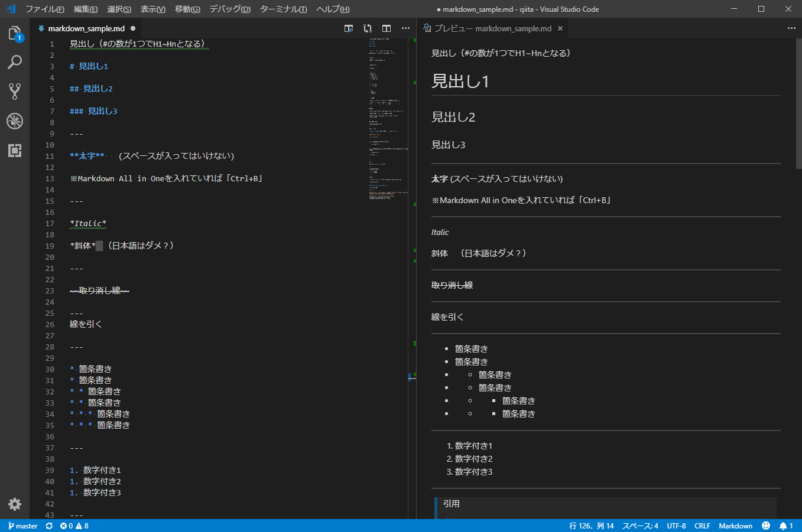
Task: Change language mode from Markdown
Action: 735,526
